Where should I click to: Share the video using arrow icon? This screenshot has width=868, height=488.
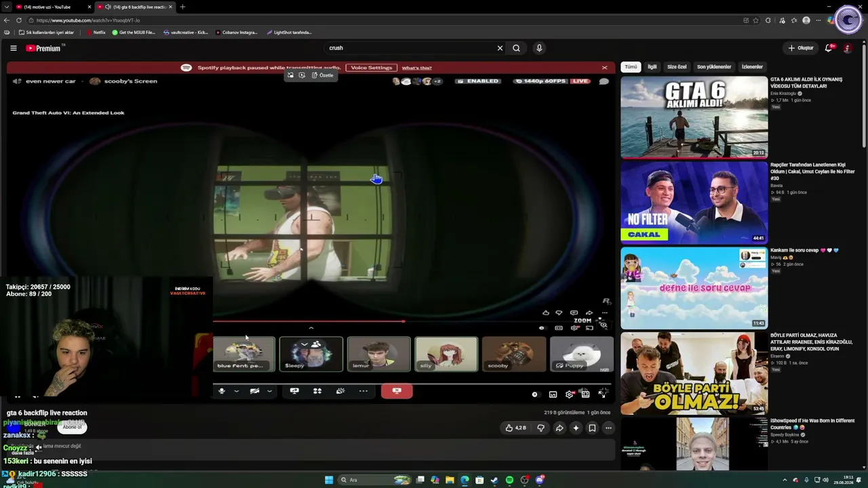[559, 428]
